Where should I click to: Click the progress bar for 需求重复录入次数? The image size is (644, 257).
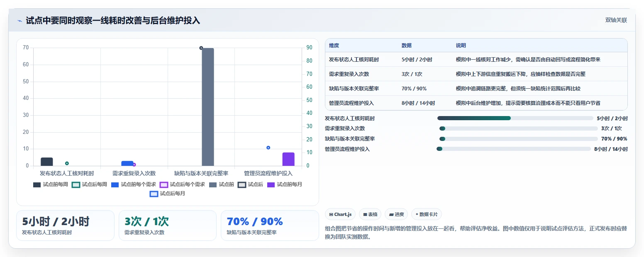[x=518, y=128]
